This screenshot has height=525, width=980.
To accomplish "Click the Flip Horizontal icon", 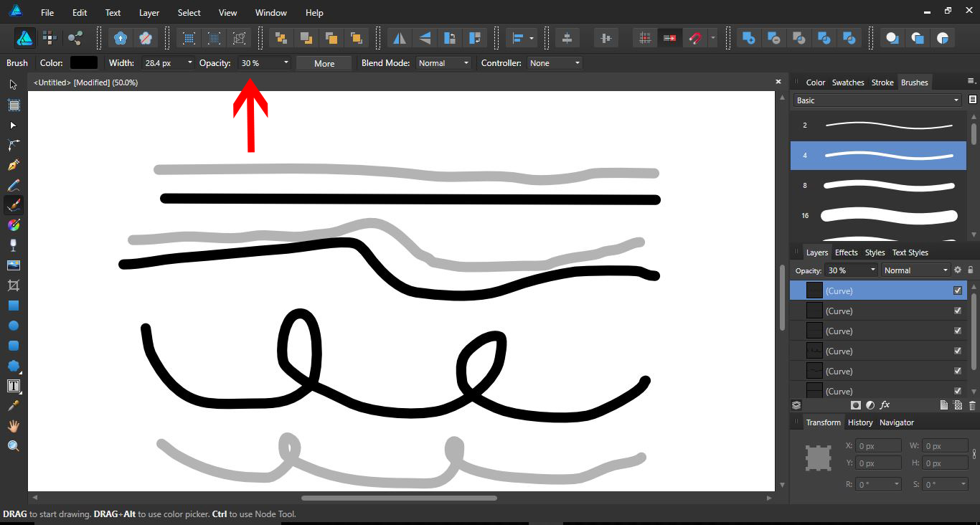I will click(400, 37).
